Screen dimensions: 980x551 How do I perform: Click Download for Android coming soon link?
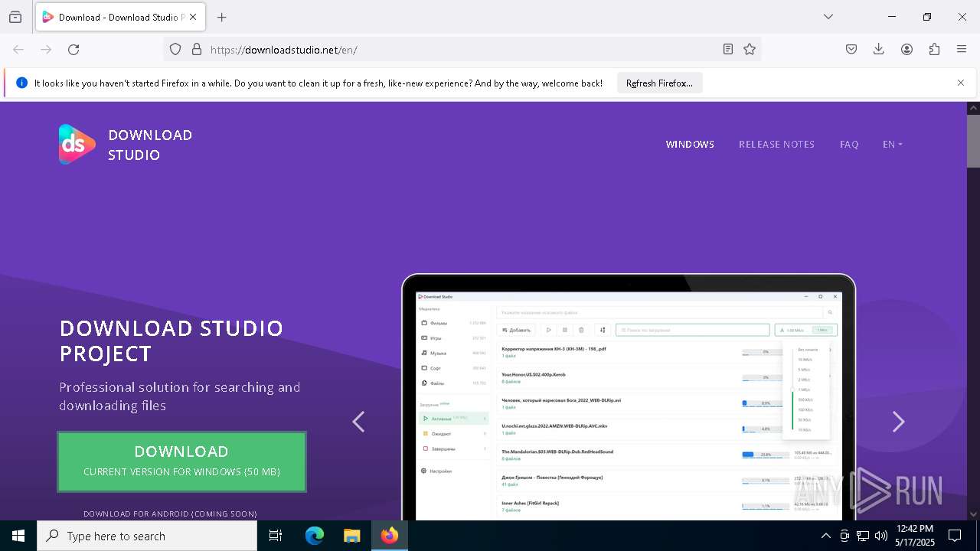pos(170,514)
